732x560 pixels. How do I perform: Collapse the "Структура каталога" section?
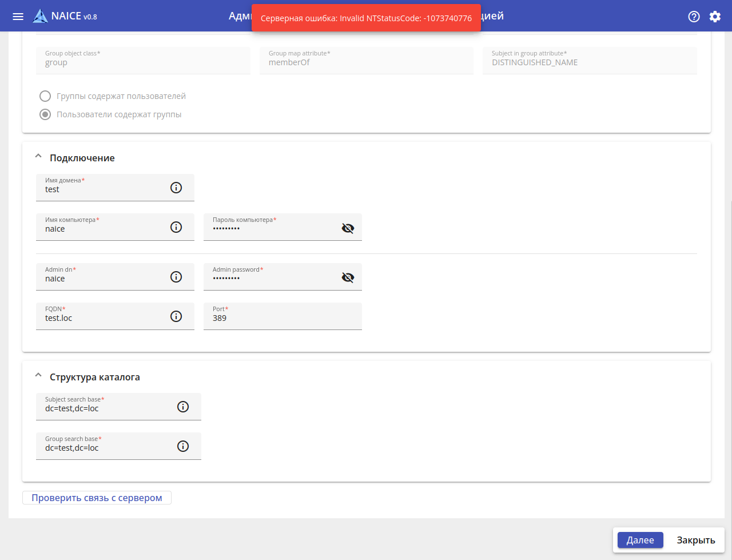pyautogui.click(x=38, y=376)
